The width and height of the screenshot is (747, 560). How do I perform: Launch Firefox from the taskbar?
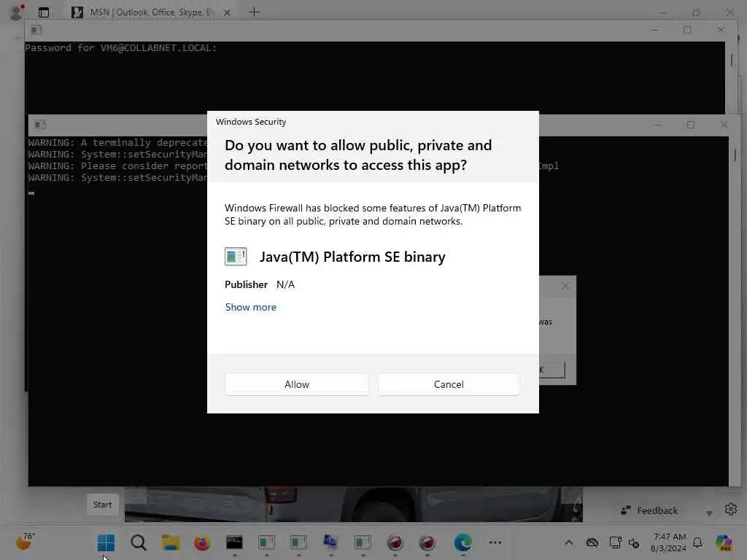pos(202,542)
